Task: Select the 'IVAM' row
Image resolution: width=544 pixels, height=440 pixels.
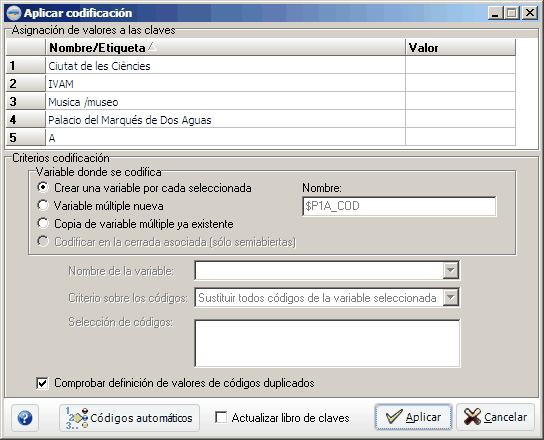Action: click(x=226, y=84)
